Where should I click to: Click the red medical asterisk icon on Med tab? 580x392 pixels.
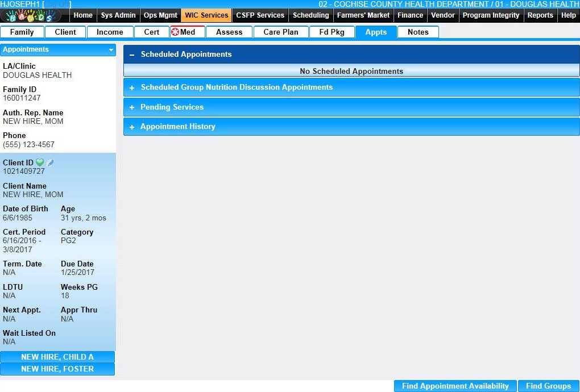(175, 32)
